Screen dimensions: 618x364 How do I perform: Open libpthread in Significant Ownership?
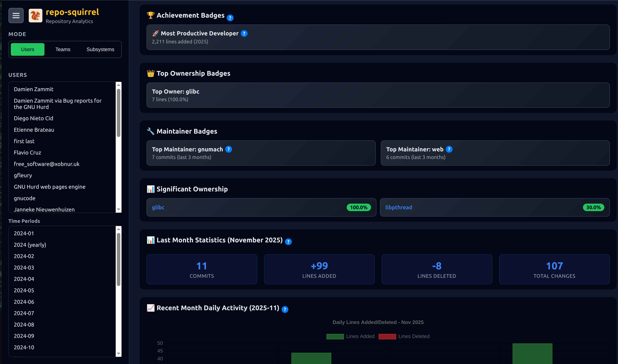click(399, 207)
